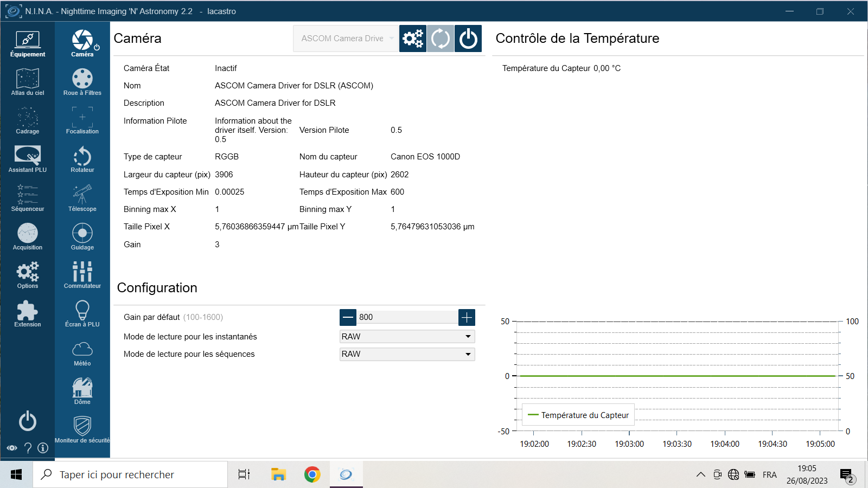Open the Roue à Filtres equipment tab

pos(82,82)
